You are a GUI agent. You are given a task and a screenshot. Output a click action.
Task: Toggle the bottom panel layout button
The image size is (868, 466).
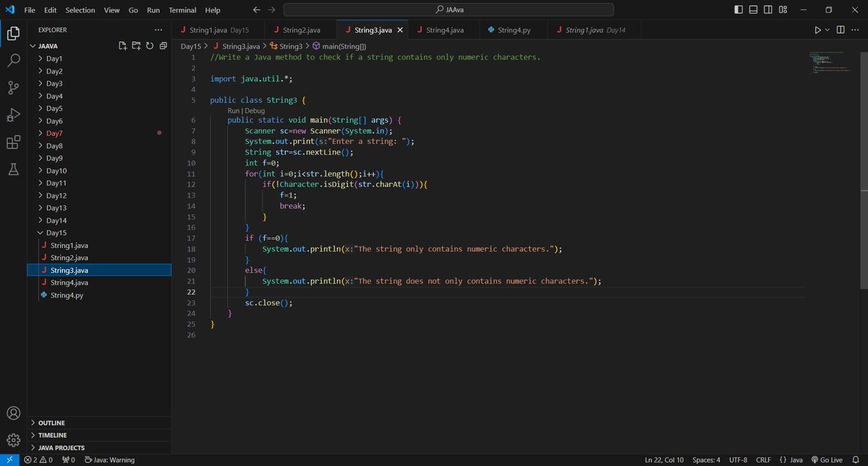pyautogui.click(x=753, y=10)
